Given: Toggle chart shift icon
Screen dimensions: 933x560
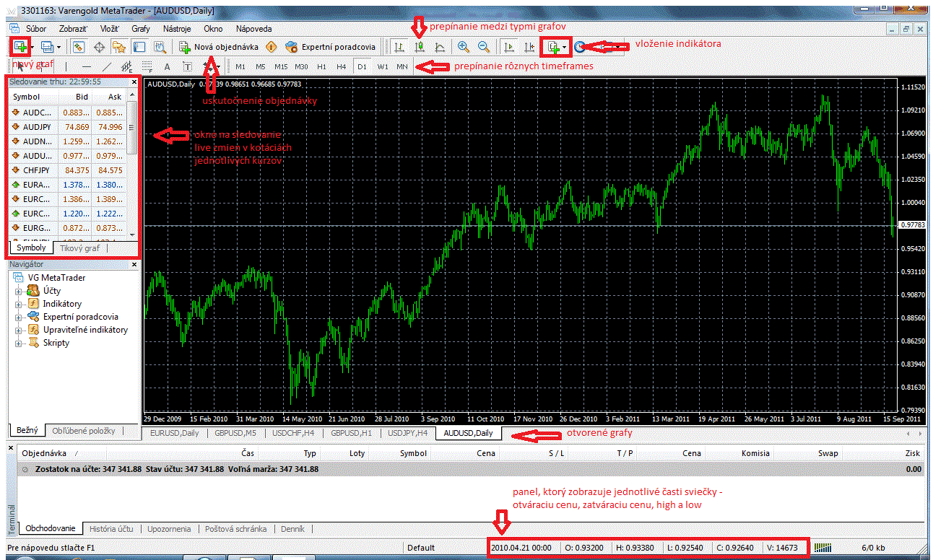Looking at the screenshot, I should tap(529, 47).
